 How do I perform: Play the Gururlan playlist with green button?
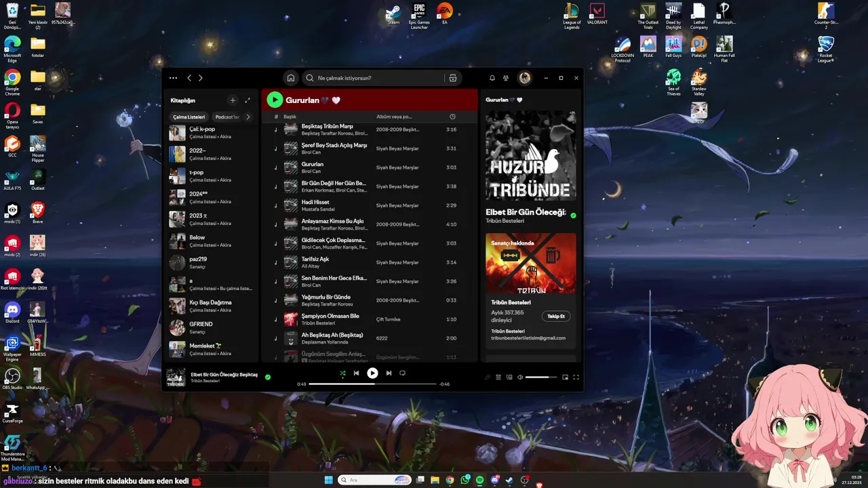coord(275,100)
